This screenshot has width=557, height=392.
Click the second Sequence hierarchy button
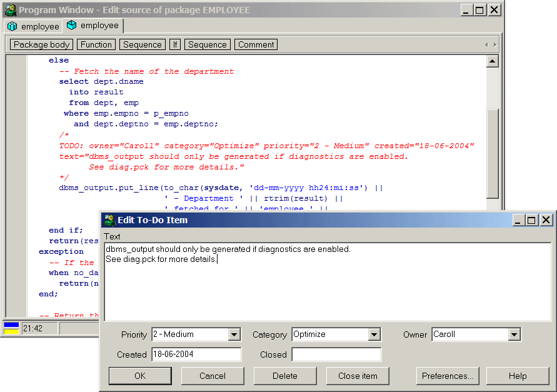coord(208,44)
